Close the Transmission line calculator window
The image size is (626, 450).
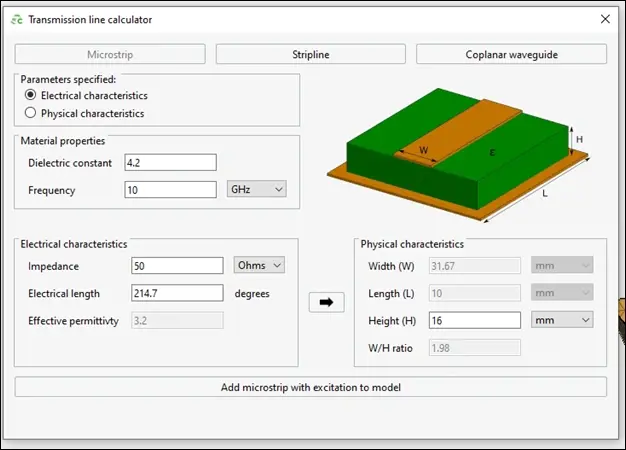click(604, 19)
